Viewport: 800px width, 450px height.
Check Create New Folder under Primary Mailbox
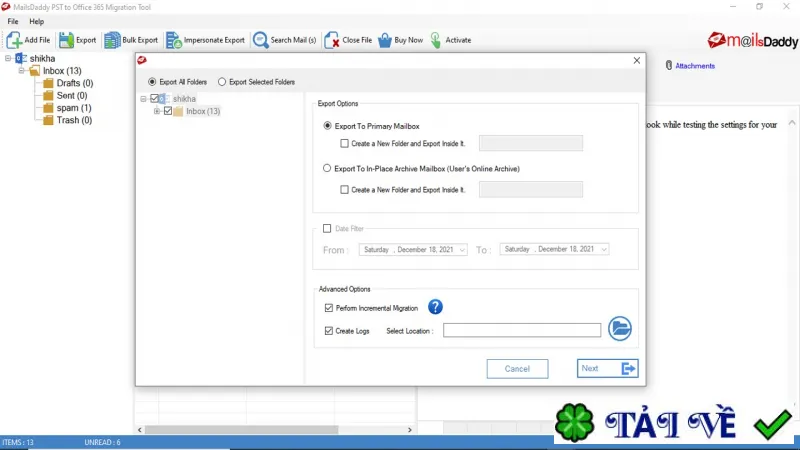tap(344, 143)
